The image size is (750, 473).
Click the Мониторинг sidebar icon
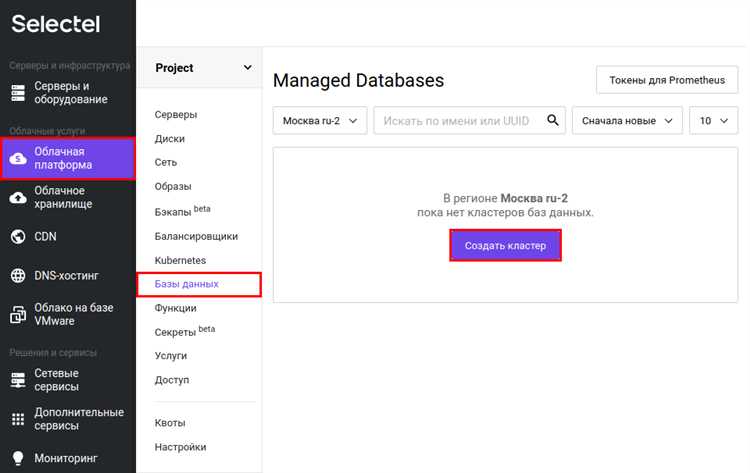click(x=18, y=459)
